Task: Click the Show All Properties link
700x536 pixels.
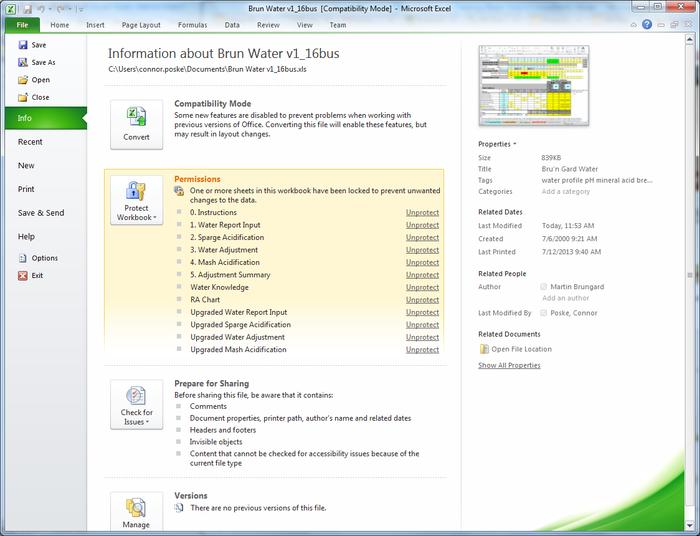Action: 509,366
